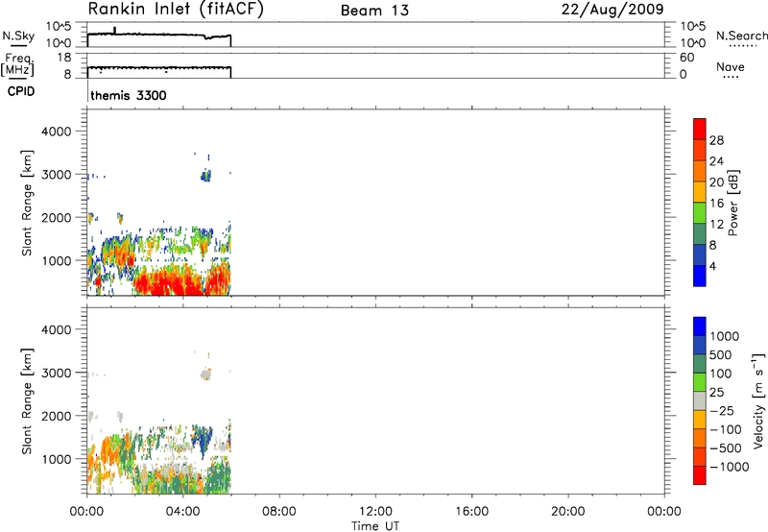Click the Velocity panel 'Slant Range [km]' label

point(27,401)
